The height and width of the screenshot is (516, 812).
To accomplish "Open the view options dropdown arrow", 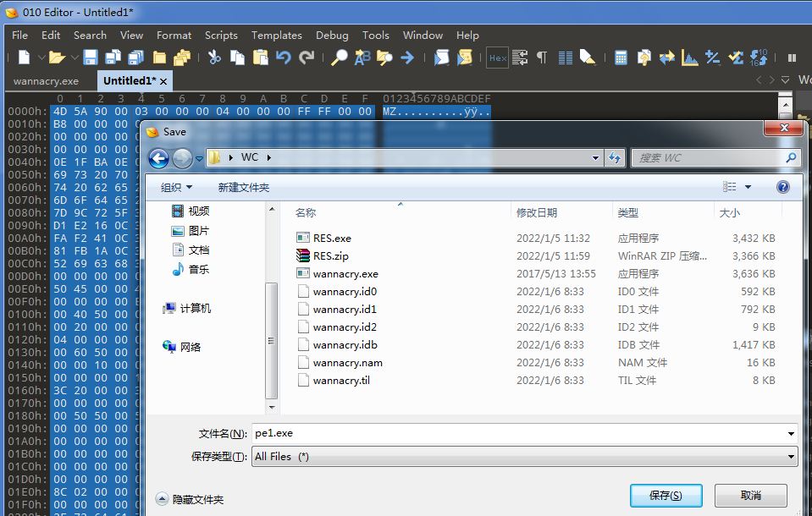I will point(748,187).
